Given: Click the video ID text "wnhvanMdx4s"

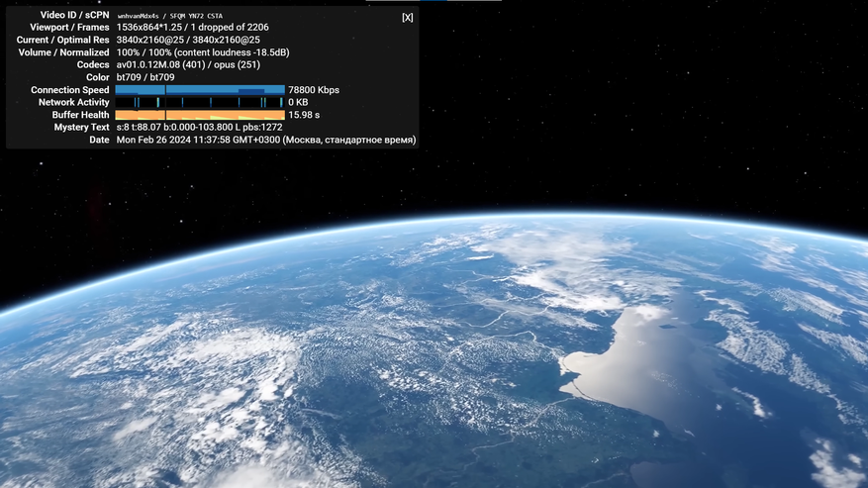Looking at the screenshot, I should click(138, 16).
